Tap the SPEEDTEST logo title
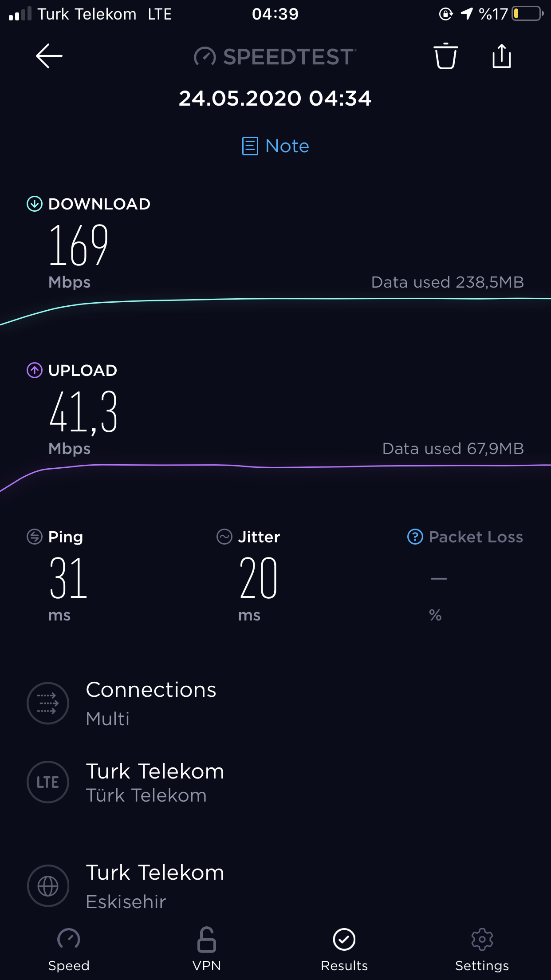This screenshot has width=551, height=980. click(275, 57)
